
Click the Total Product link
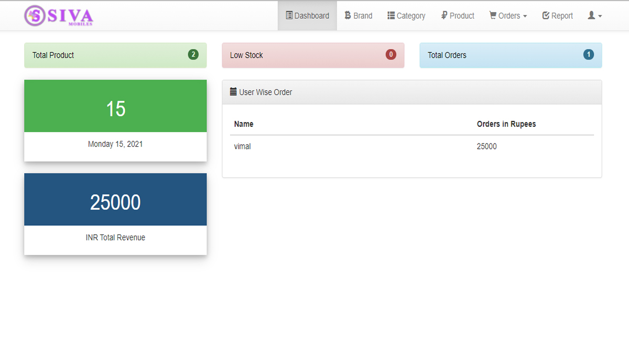coord(53,55)
